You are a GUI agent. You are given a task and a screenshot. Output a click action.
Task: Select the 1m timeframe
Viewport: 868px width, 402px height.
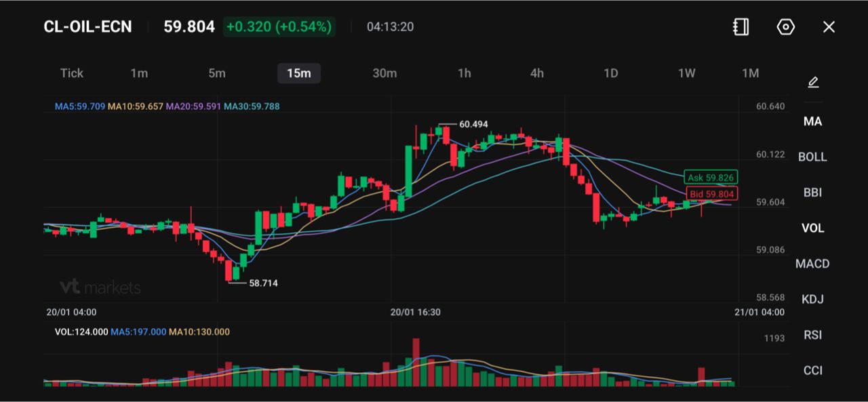(x=139, y=73)
